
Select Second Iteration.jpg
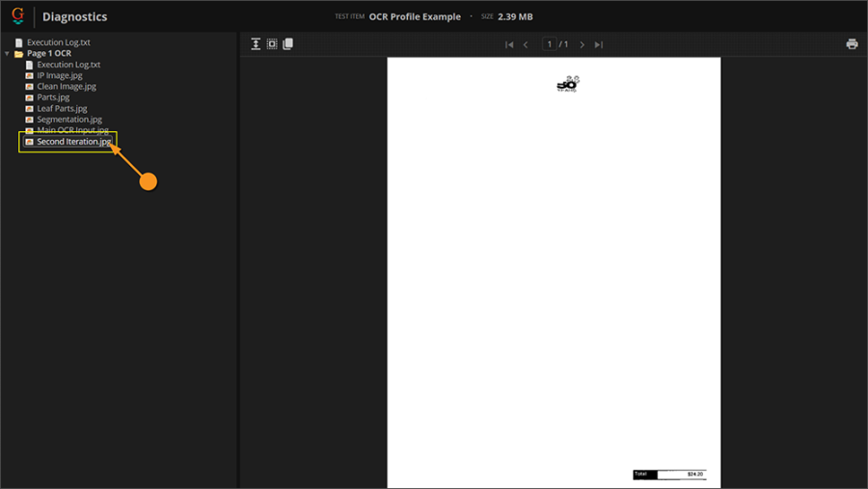tap(73, 142)
